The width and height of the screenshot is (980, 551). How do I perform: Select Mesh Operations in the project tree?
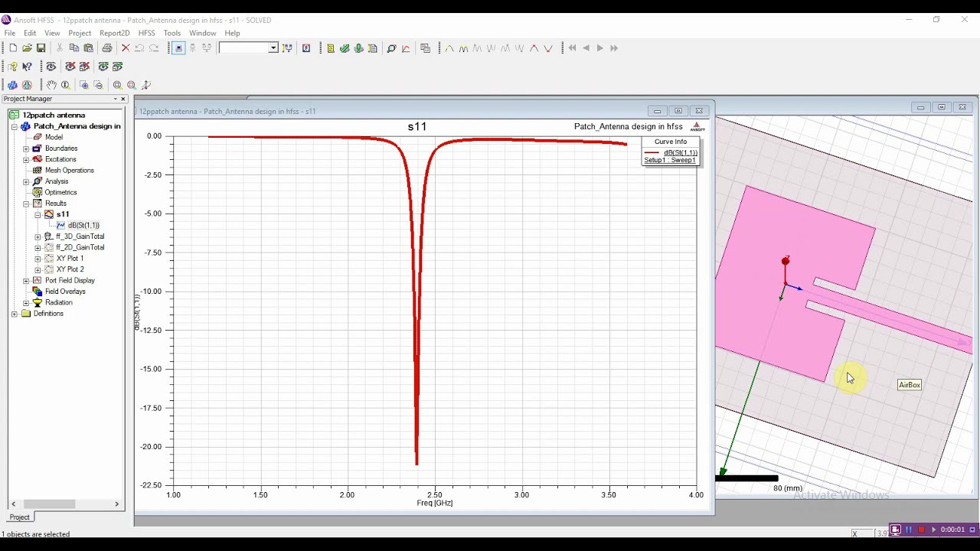pos(69,171)
